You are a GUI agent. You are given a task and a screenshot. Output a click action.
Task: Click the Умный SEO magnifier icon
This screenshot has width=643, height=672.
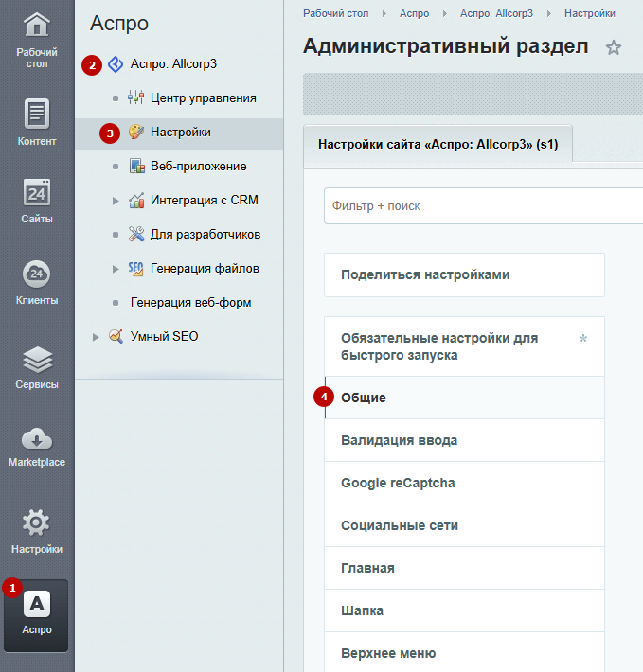[x=116, y=336]
